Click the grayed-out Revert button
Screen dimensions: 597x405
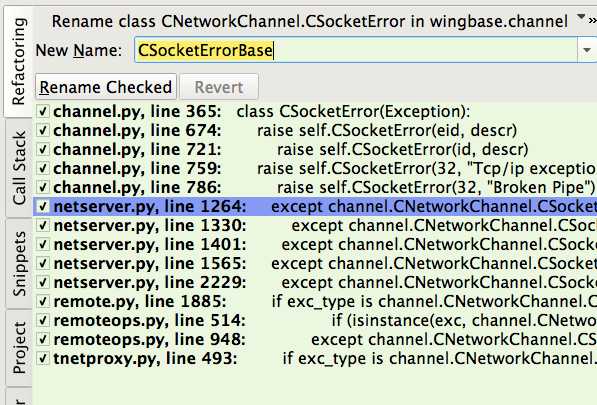[219, 87]
